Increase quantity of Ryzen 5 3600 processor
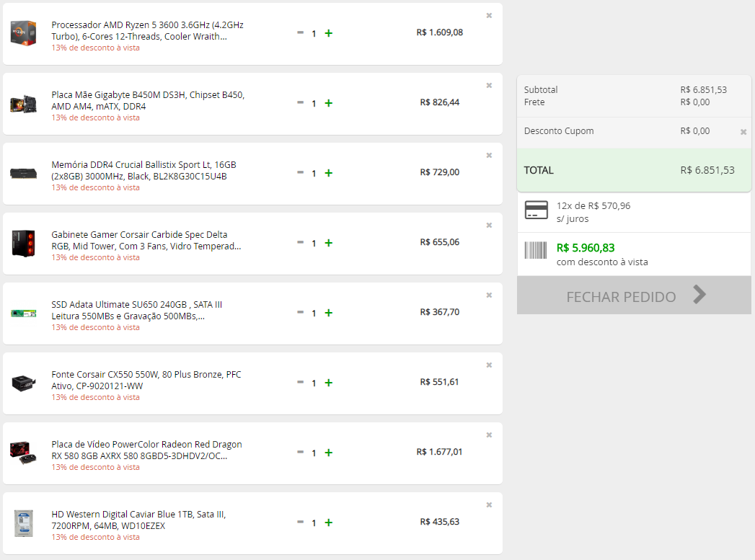This screenshot has height=560, width=755. [328, 33]
